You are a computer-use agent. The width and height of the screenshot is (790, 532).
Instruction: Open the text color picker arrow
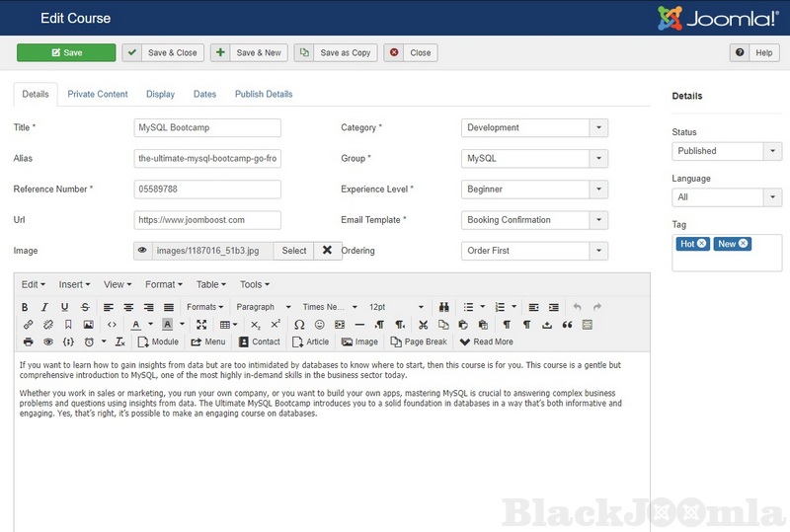pos(151,325)
